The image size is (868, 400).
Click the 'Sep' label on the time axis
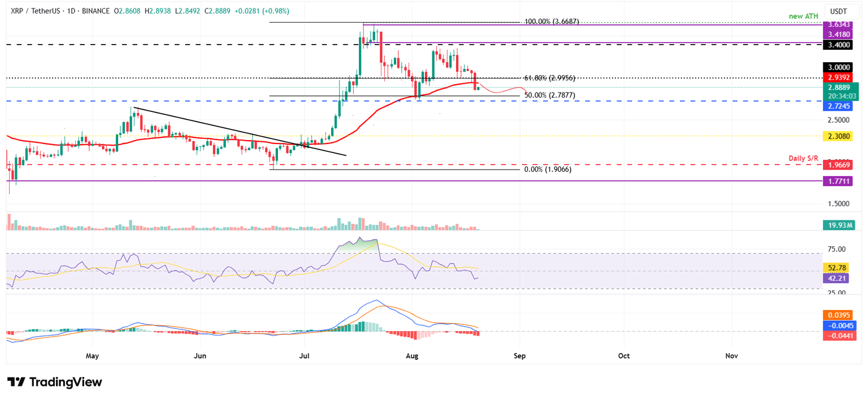click(x=519, y=356)
